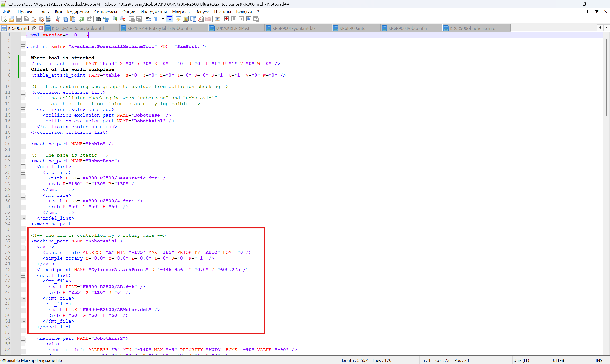Open Find dialog with binoculars icon
This screenshot has width=610, height=364.
pos(98,19)
